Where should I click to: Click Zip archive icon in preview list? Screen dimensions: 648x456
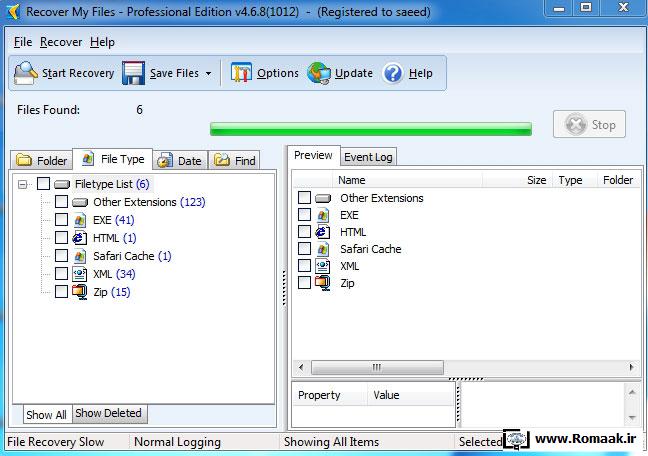322,283
